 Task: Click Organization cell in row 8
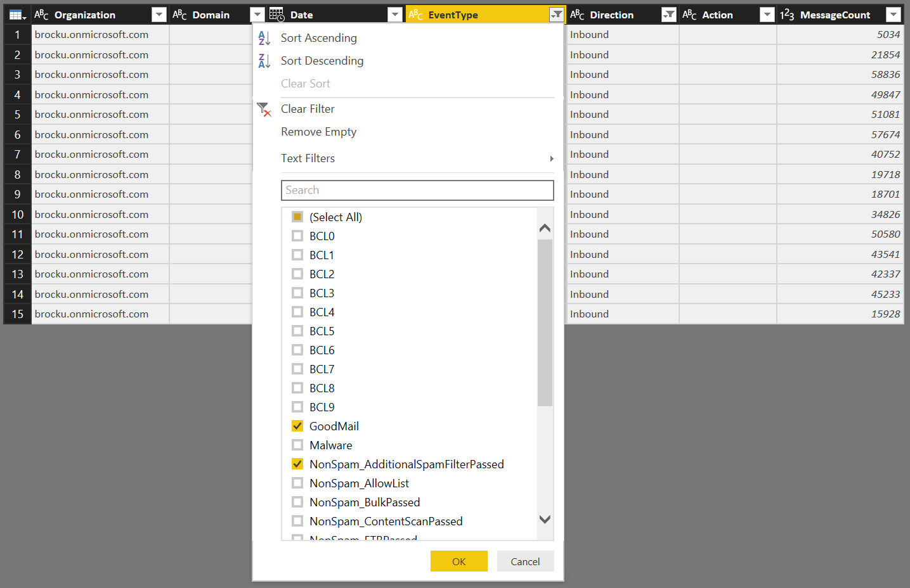pyautogui.click(x=100, y=174)
